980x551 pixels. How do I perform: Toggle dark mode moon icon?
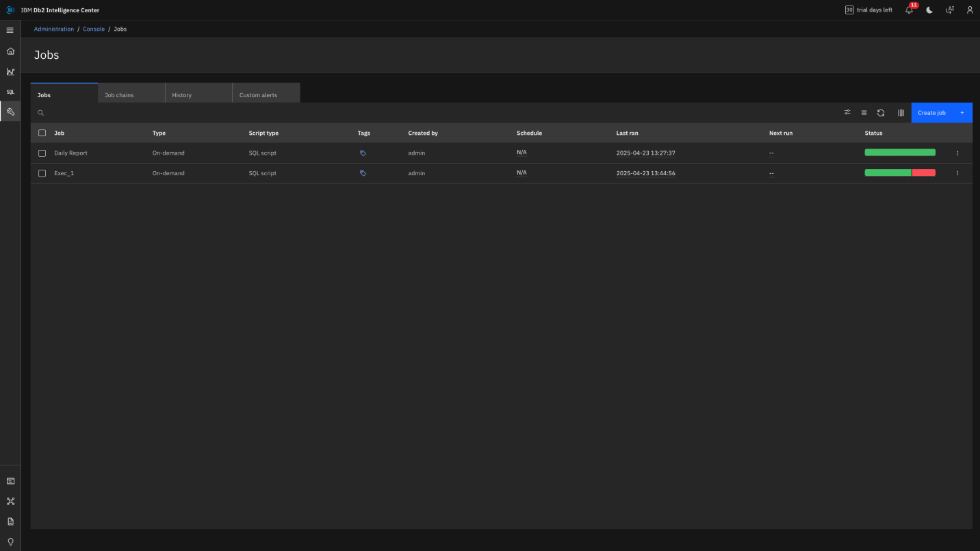[929, 10]
